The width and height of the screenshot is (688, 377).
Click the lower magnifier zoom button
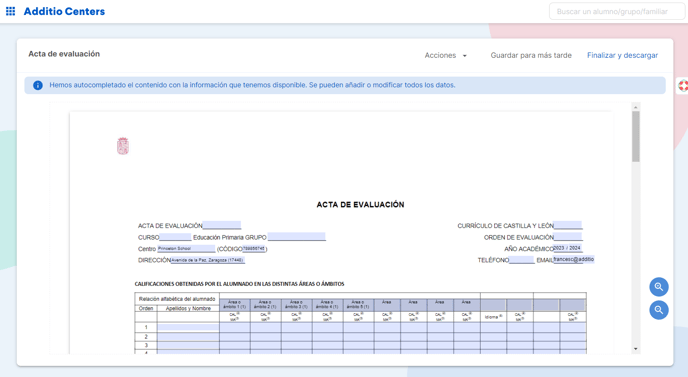659,310
